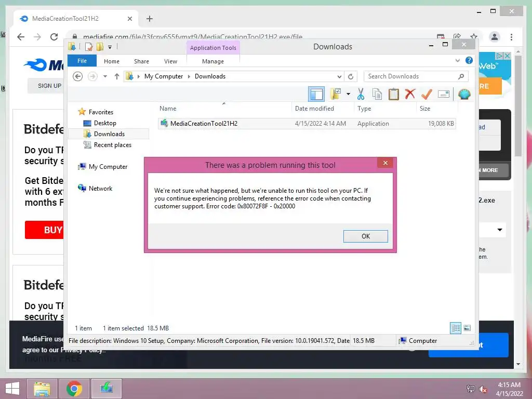Select My Computer in navigation pane
Image resolution: width=532 pixels, height=399 pixels.
108,167
